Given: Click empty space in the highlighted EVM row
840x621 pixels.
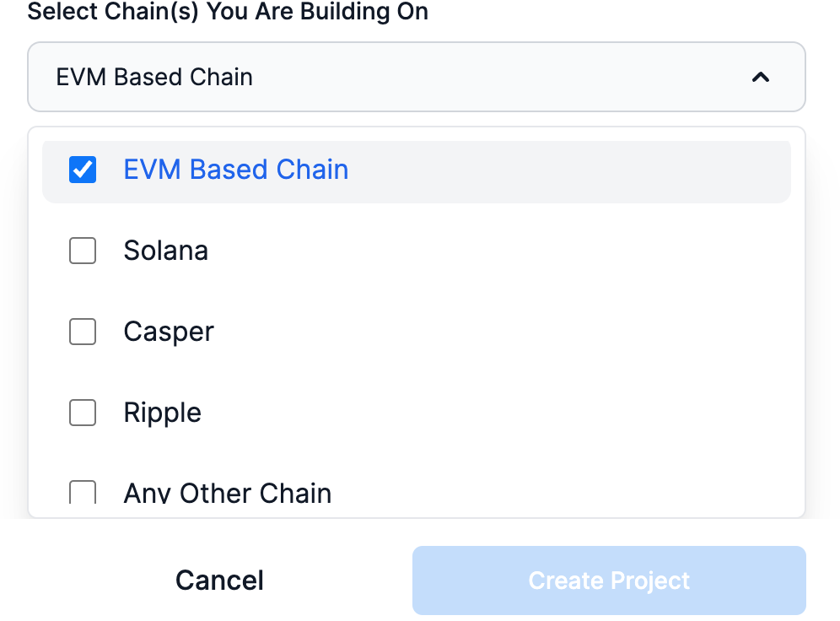Looking at the screenshot, I should pos(568,171).
